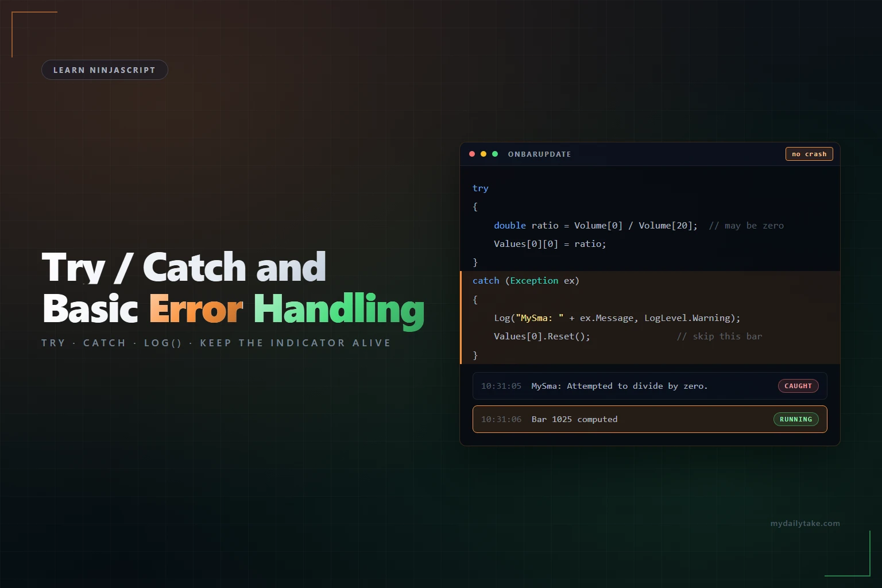
Task: Click the RUNNING status badge
Action: [x=796, y=419]
